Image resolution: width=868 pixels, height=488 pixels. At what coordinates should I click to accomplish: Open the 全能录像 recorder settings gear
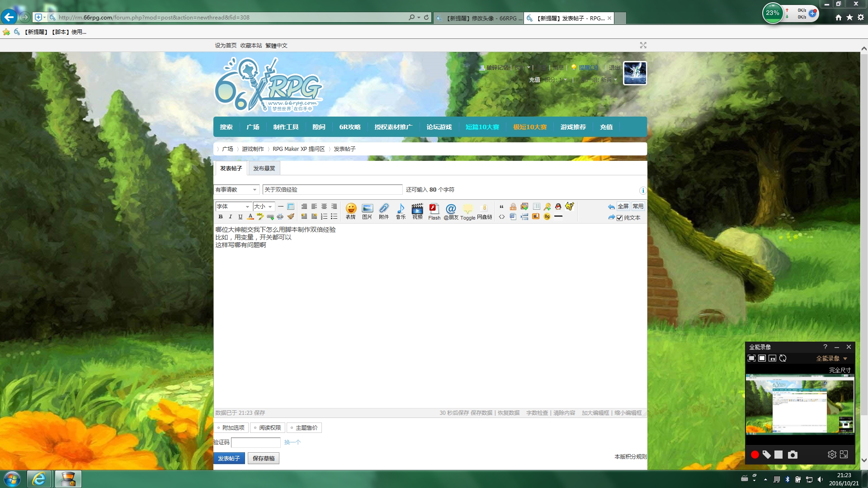(x=832, y=455)
